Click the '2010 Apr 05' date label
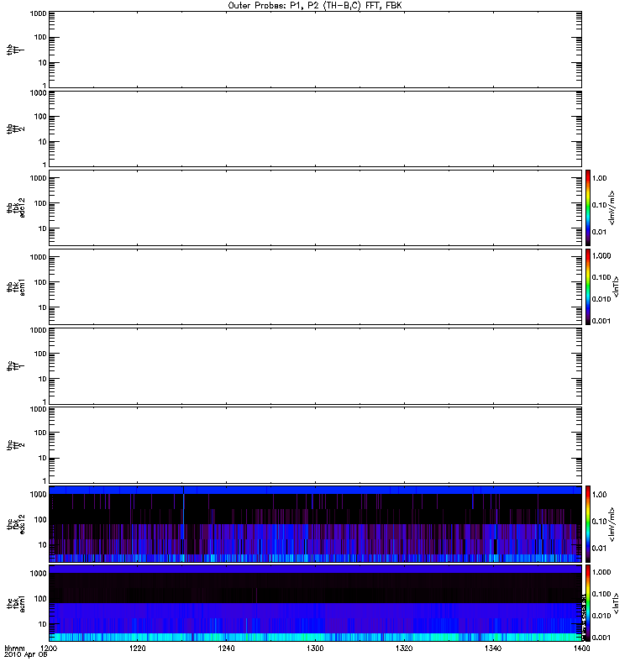630x672 pixels. pos(25,655)
